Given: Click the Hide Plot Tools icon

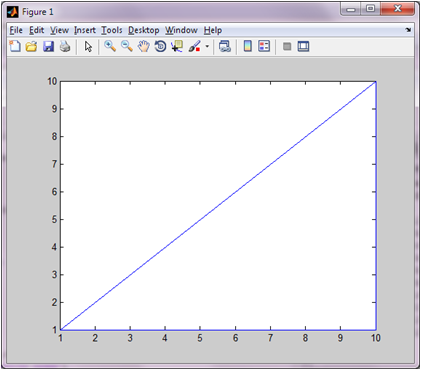Looking at the screenshot, I should [x=287, y=46].
